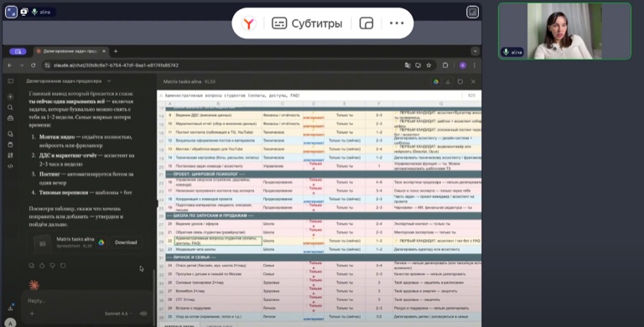644x327 pixels.
Task: Retry the Claude response
Action: pyautogui.click(x=63, y=266)
